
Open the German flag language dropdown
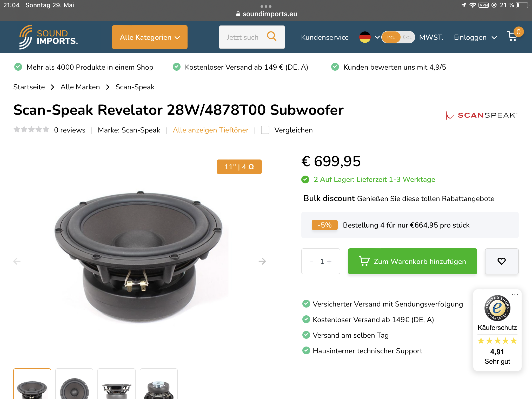coord(369,37)
